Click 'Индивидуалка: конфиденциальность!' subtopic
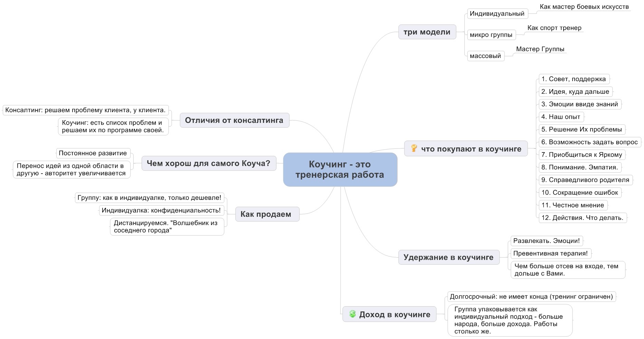 pyautogui.click(x=162, y=210)
